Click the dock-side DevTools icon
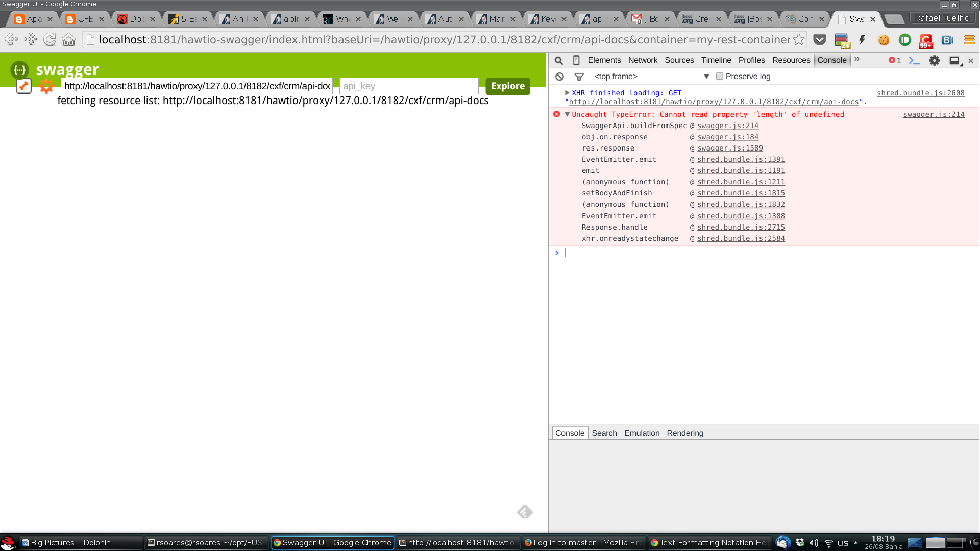980x551 pixels. (954, 60)
